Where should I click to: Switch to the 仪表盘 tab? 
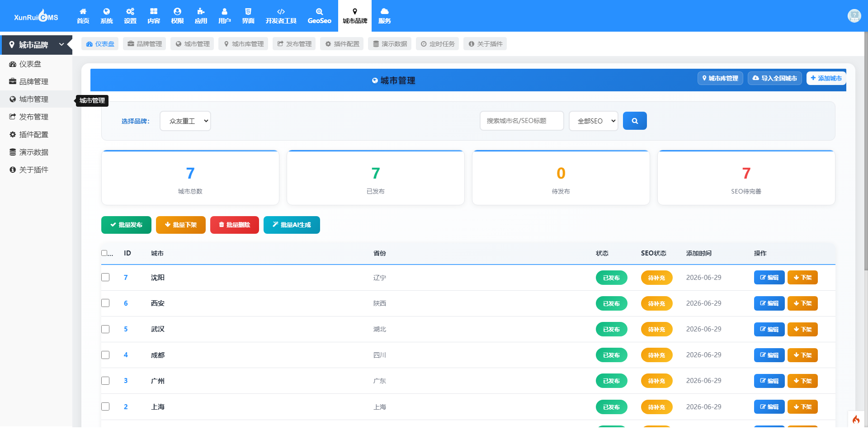[100, 44]
